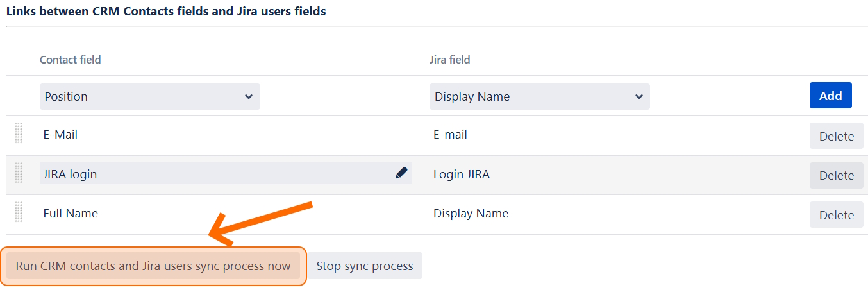Click the blue Add button
This screenshot has width=868, height=290.
[830, 96]
